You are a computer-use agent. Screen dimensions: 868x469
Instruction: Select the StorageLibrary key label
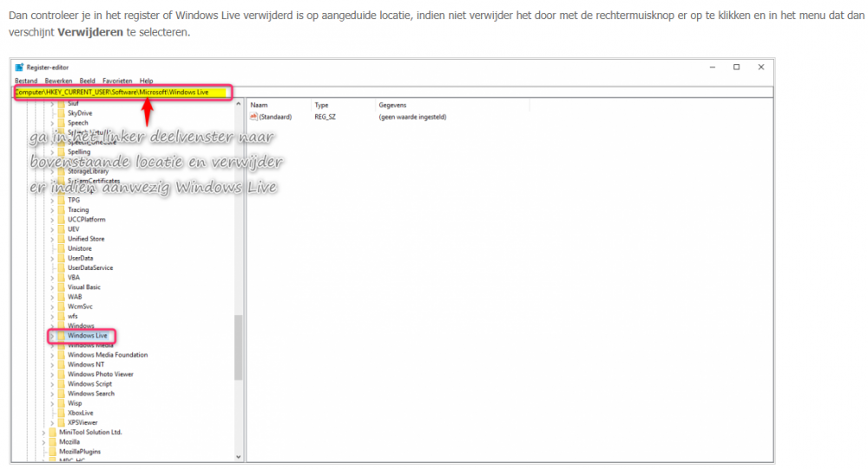tap(88, 171)
